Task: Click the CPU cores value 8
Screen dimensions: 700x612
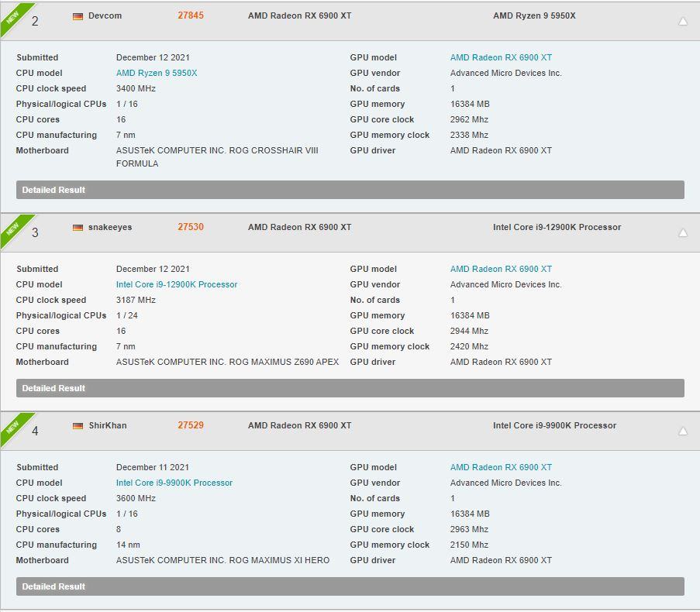Action: 119,529
